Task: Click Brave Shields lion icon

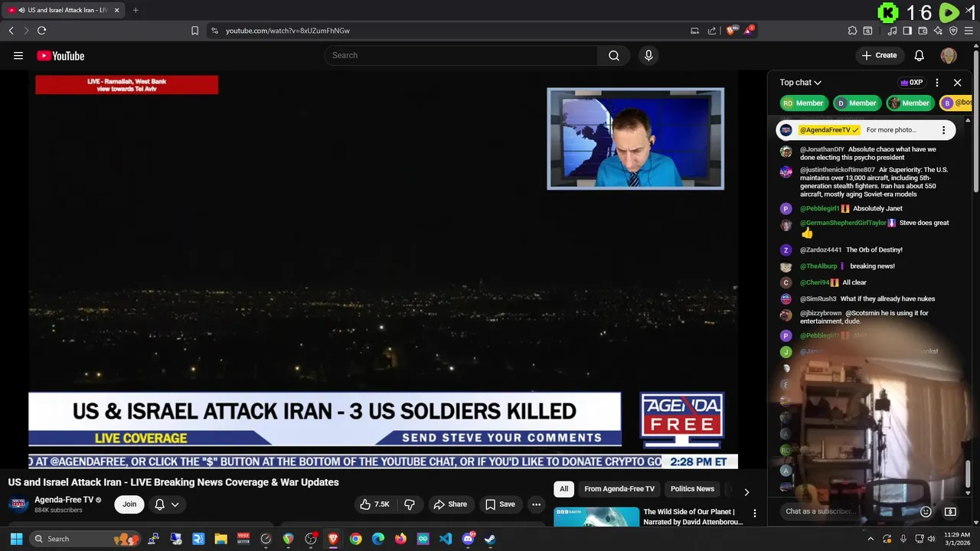Action: click(731, 31)
